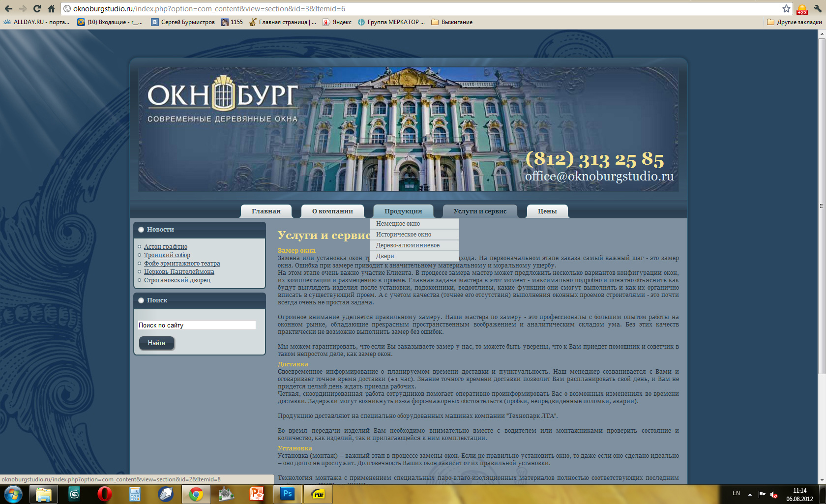Open the Продукция menu tab
Viewport: 826px width, 504px height.
point(403,211)
